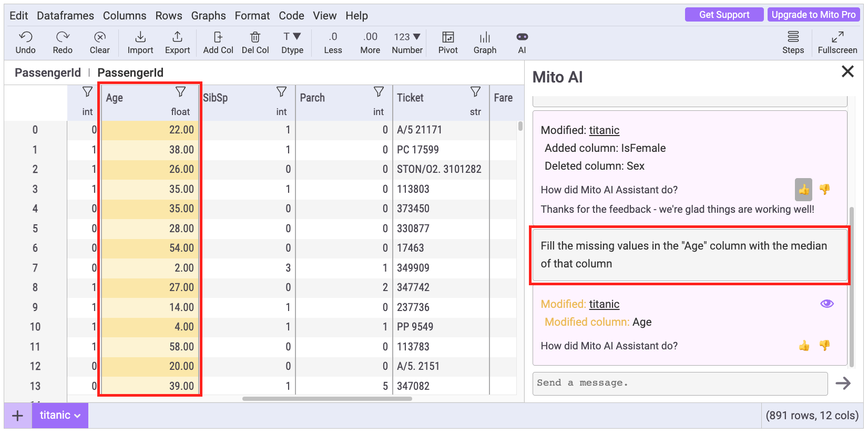Give thumbs down to the IsFemale response
The height and width of the screenshot is (435, 868).
(824, 189)
